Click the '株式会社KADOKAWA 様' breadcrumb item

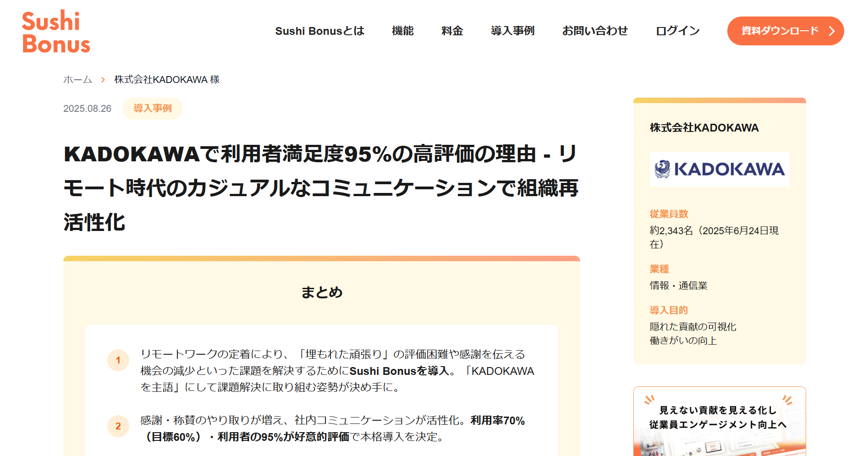click(x=167, y=80)
